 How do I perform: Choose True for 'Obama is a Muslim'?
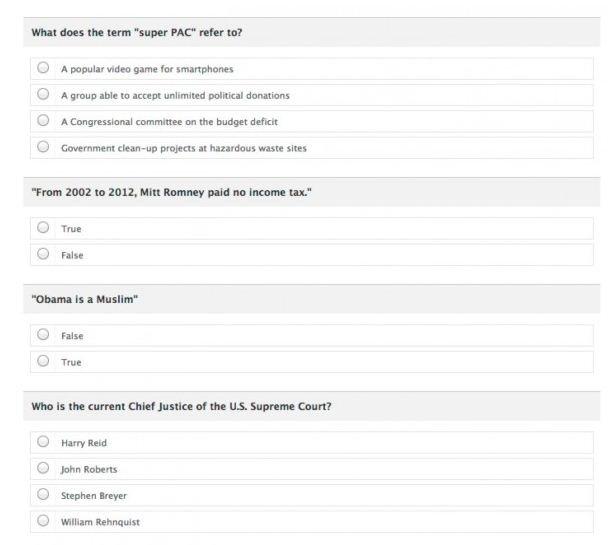43,361
